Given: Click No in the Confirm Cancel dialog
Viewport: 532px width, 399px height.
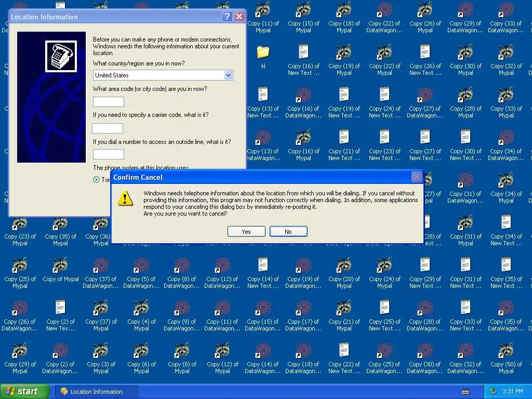Looking at the screenshot, I should click(288, 231).
